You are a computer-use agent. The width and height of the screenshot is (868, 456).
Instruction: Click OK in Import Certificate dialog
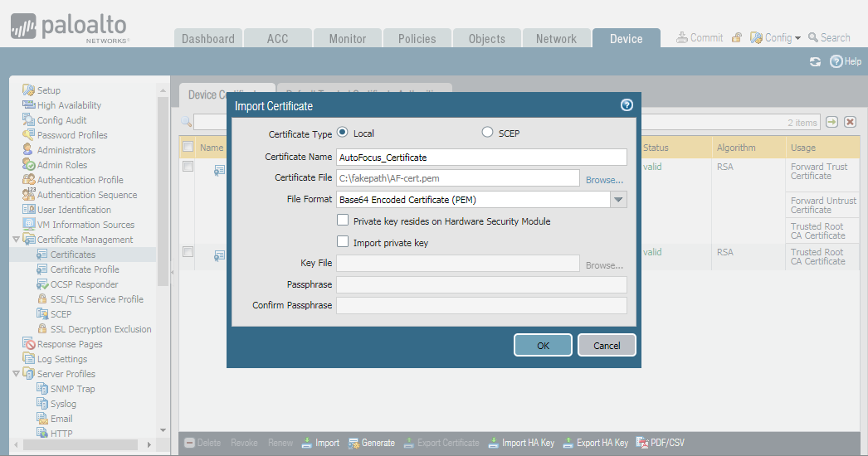543,346
